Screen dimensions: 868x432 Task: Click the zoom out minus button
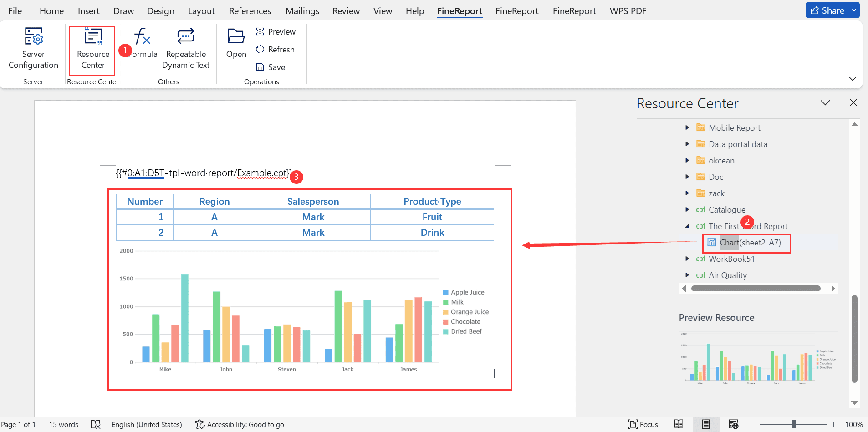click(753, 424)
